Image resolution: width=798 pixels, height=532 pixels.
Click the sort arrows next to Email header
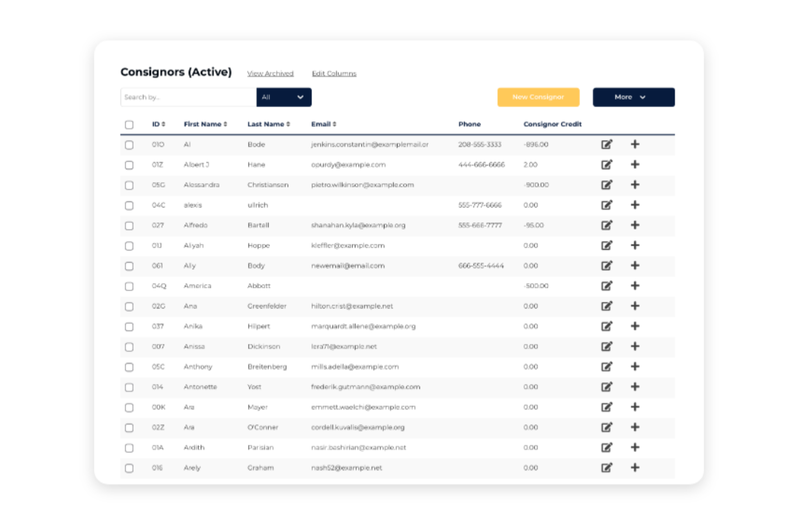click(x=334, y=124)
